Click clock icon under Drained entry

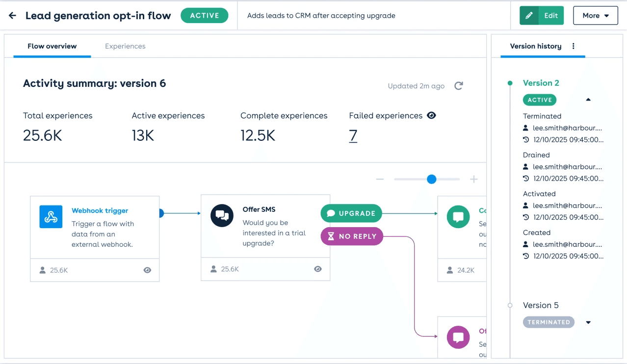[526, 179]
